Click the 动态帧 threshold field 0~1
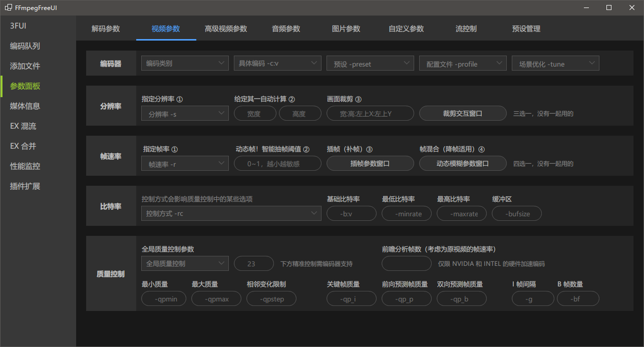Image resolution: width=644 pixels, height=347 pixels. tap(277, 163)
